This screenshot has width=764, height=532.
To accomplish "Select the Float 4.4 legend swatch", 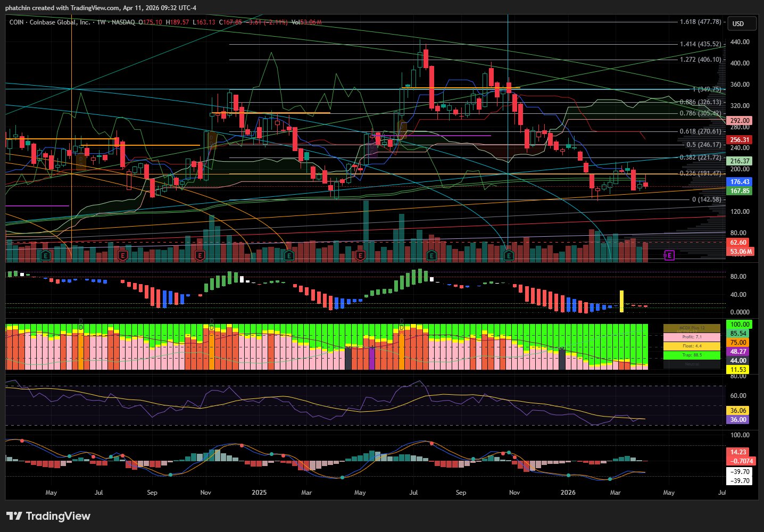I will (692, 346).
